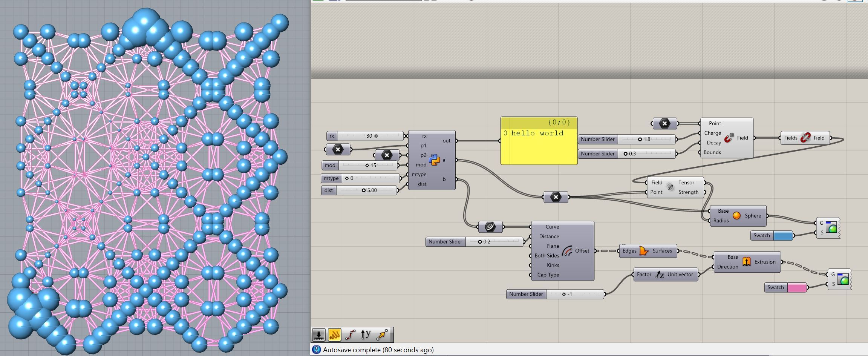Select the Y-axis arrow toolbar icon
Image resolution: width=868 pixels, height=356 pixels.
click(366, 335)
